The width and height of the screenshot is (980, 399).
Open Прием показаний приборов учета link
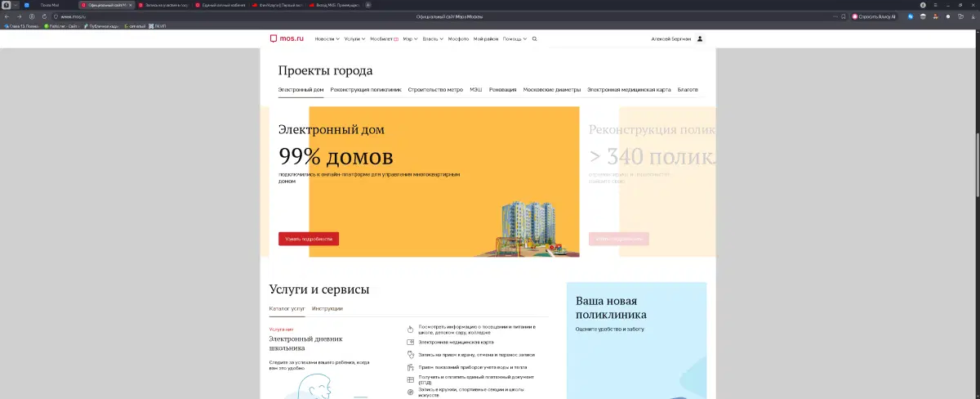coord(471,367)
